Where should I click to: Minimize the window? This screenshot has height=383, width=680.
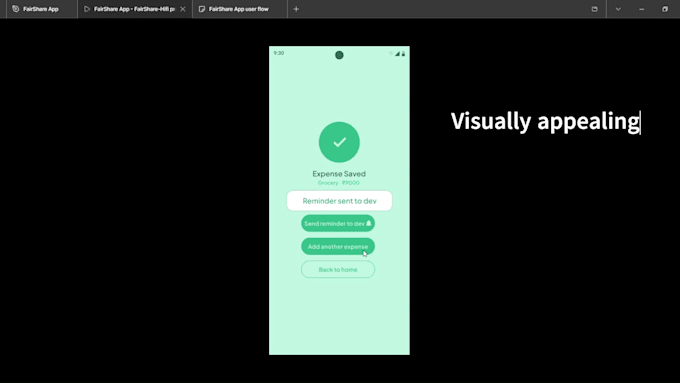pyautogui.click(x=642, y=9)
